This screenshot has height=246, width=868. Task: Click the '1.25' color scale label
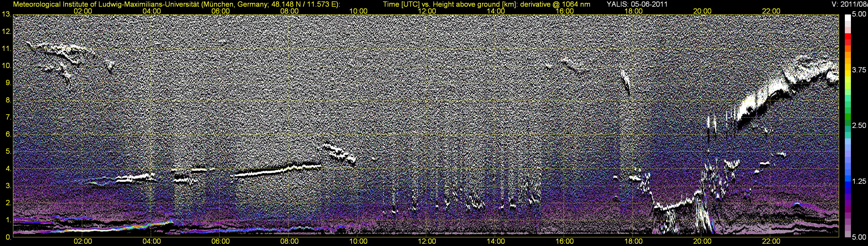coord(859,181)
